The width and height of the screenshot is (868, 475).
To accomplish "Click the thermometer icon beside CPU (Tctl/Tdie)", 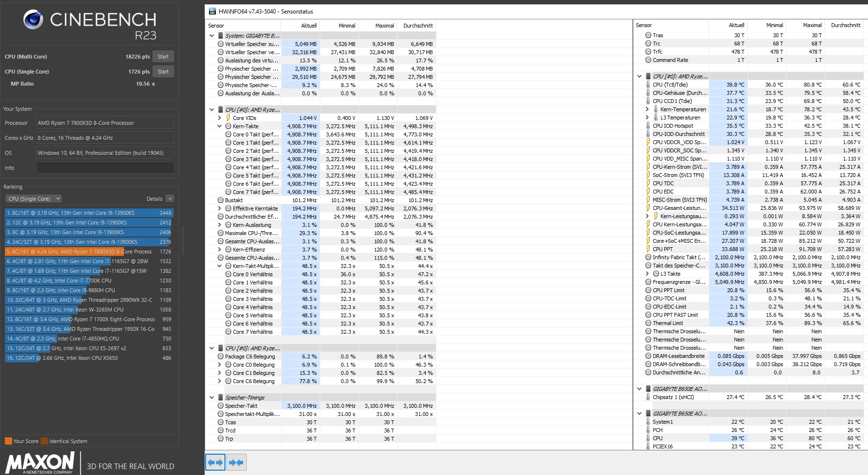I will [648, 84].
